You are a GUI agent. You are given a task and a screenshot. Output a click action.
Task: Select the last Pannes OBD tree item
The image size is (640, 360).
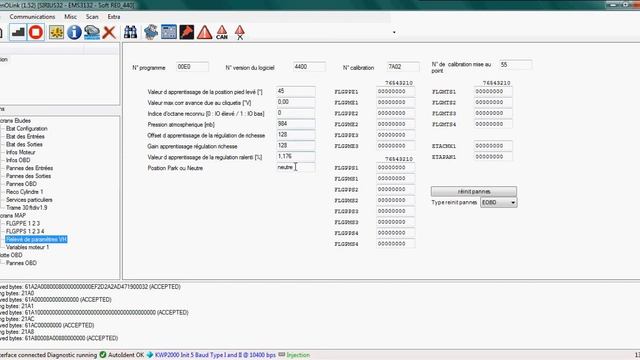point(21,263)
